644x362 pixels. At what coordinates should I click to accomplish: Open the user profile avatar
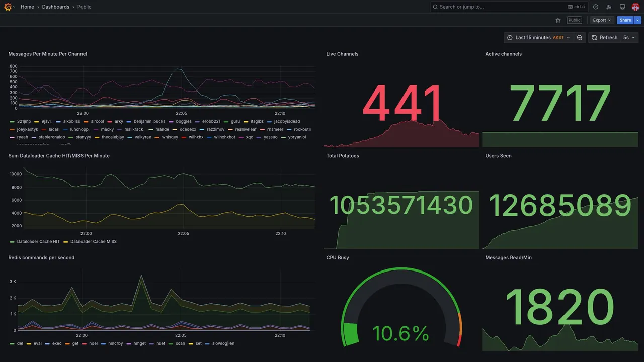tap(635, 7)
